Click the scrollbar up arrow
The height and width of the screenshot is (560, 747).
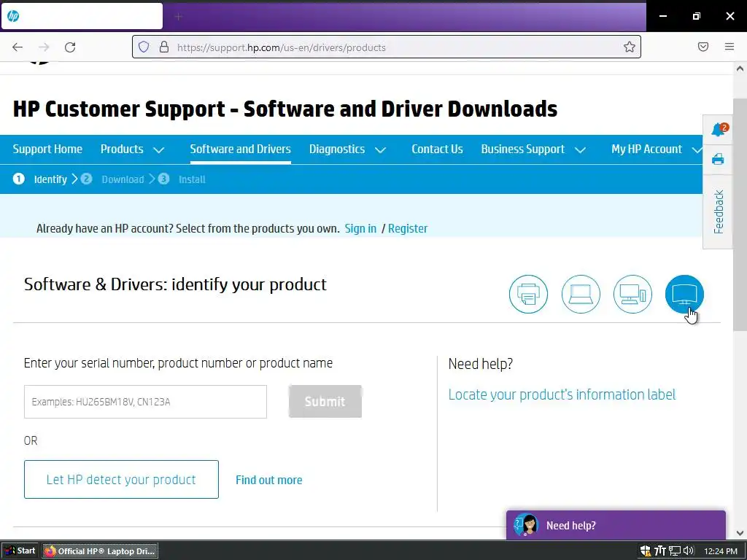tap(740, 69)
